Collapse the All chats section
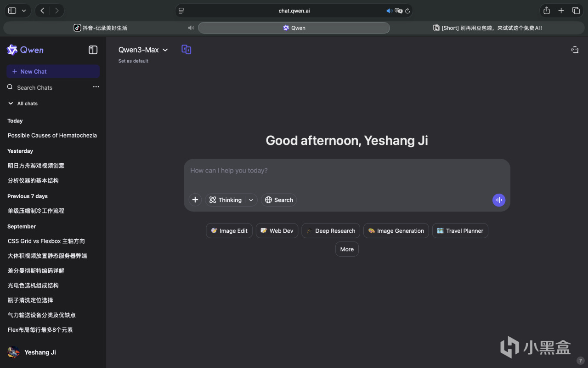The width and height of the screenshot is (588, 368). coord(23,103)
